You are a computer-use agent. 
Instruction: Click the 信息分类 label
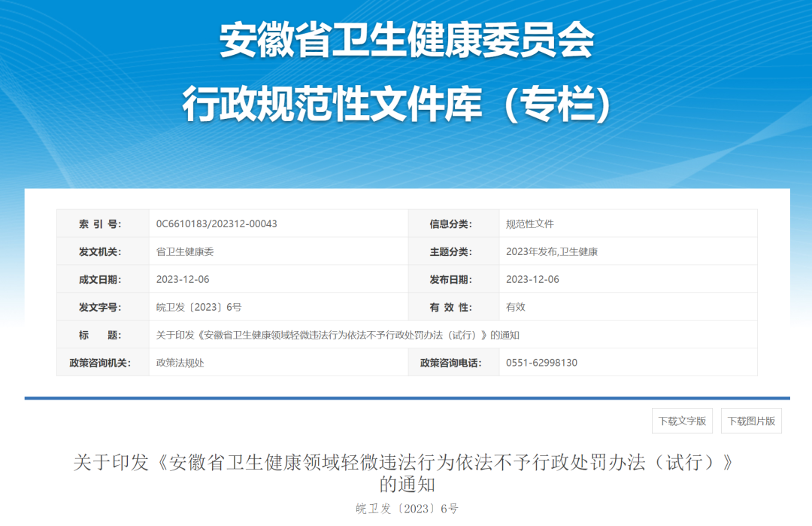click(450, 224)
